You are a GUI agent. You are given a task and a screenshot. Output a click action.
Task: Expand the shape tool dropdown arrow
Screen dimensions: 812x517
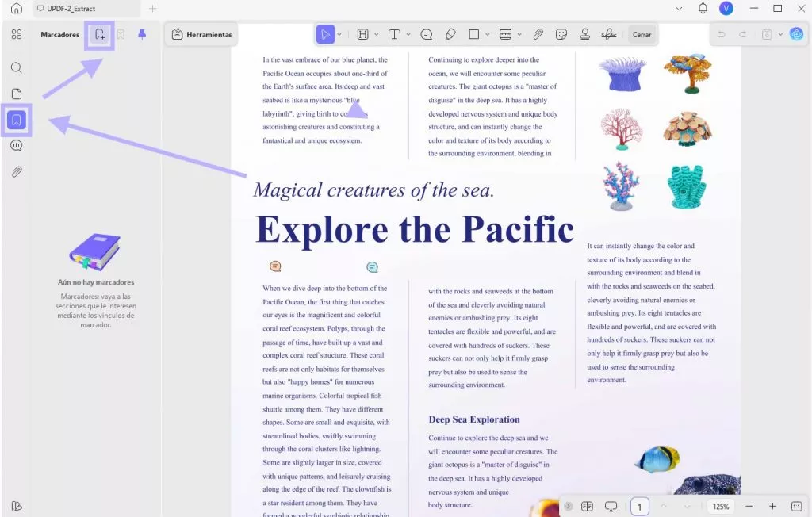pyautogui.click(x=488, y=35)
